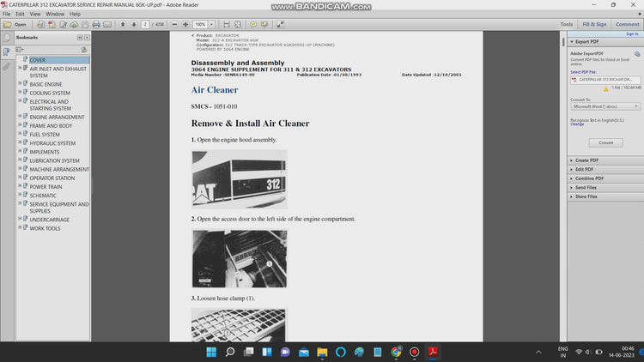Select the FUEL SYSTEM bookmark

coord(45,135)
